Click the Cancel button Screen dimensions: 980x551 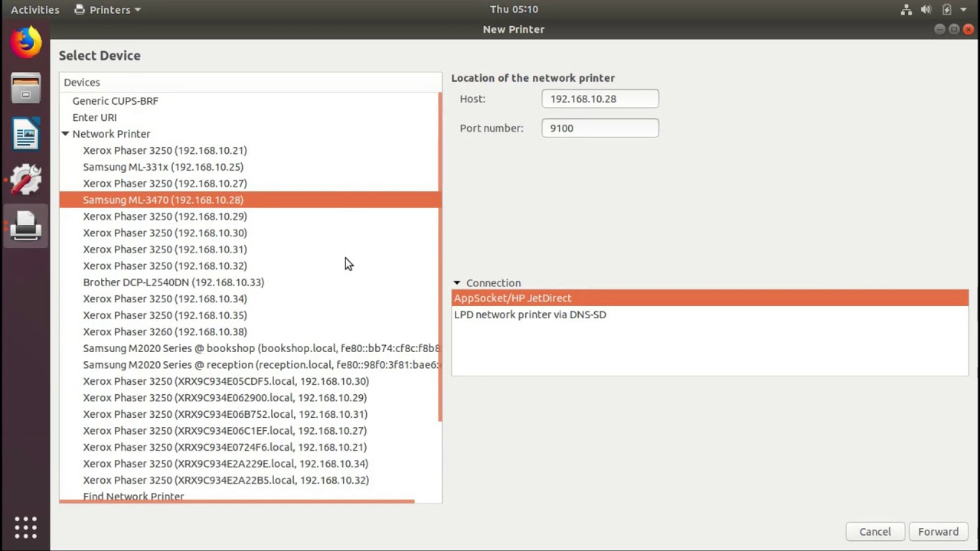coord(875,532)
